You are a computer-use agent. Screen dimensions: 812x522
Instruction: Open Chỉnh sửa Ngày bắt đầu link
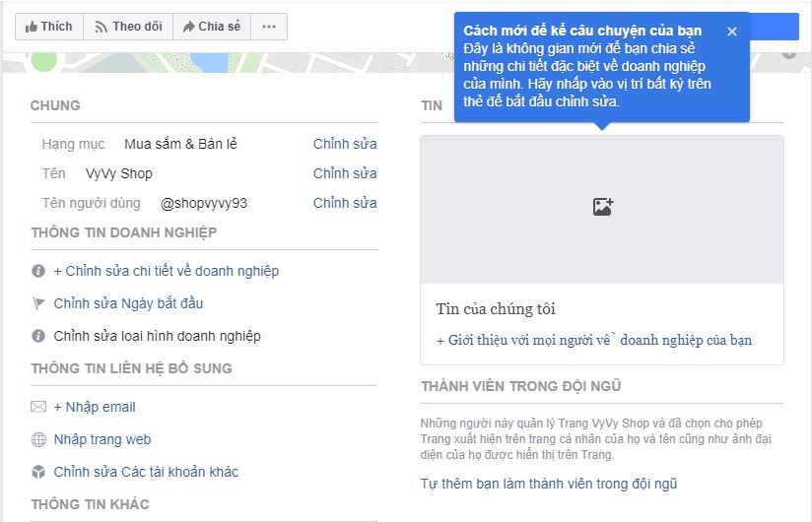[128, 303]
